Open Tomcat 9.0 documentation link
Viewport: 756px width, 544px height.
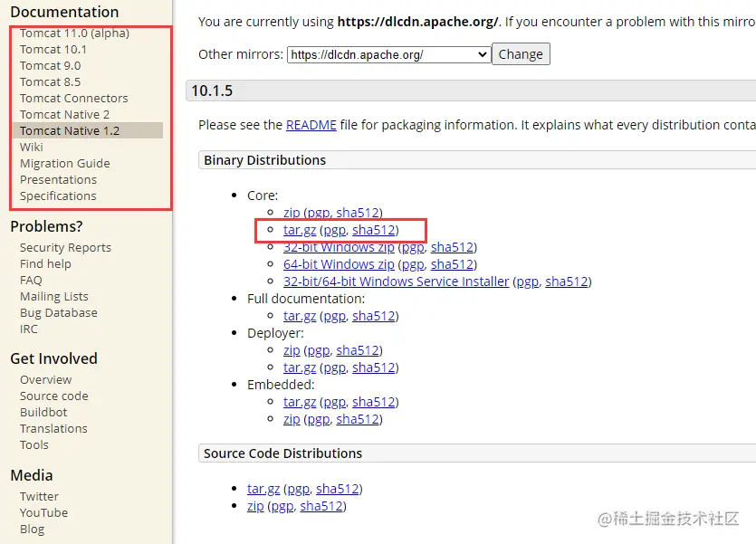click(50, 65)
